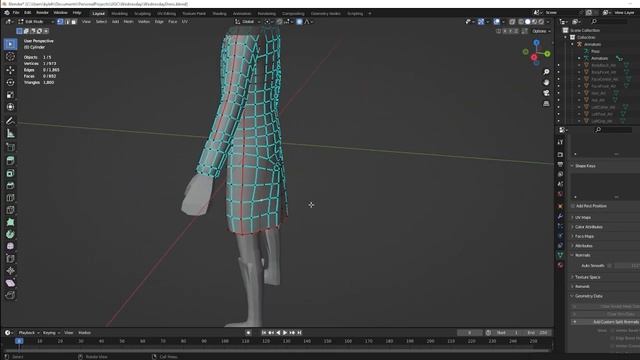The image size is (640, 360).
Task: Click the outliner search field
Action: coord(609,22)
